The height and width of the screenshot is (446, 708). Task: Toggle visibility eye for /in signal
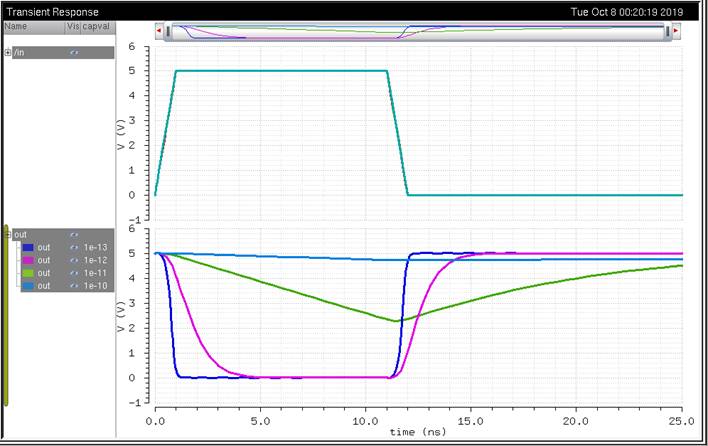click(x=74, y=52)
